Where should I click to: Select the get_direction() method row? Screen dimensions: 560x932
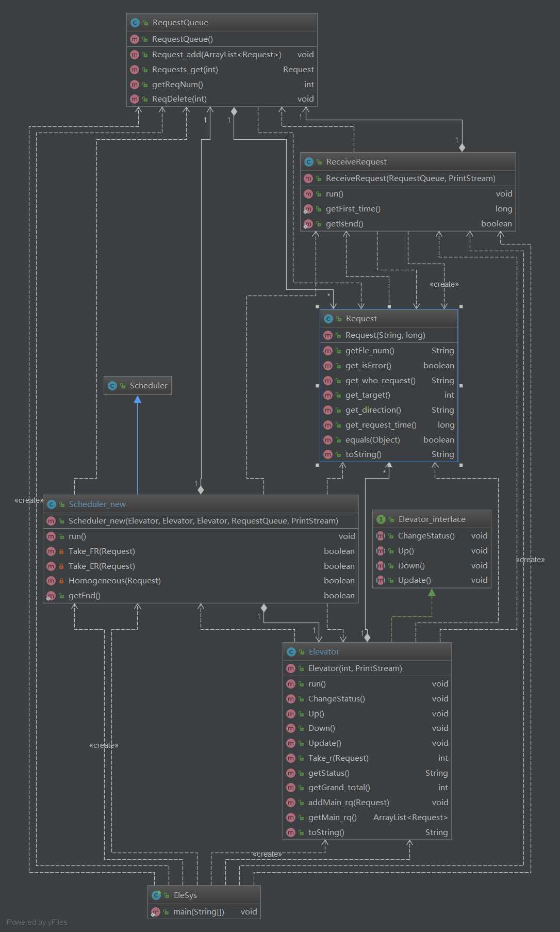(x=389, y=410)
